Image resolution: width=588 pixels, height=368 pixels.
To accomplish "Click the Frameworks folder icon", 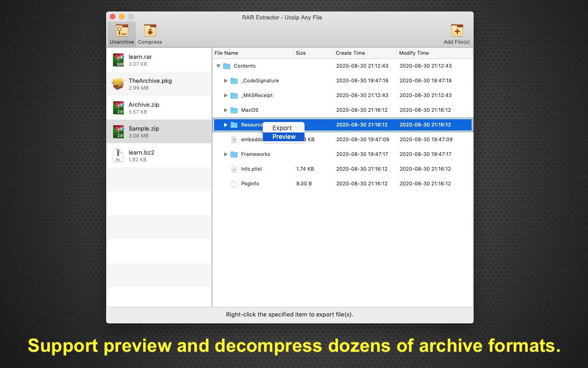I will [234, 154].
